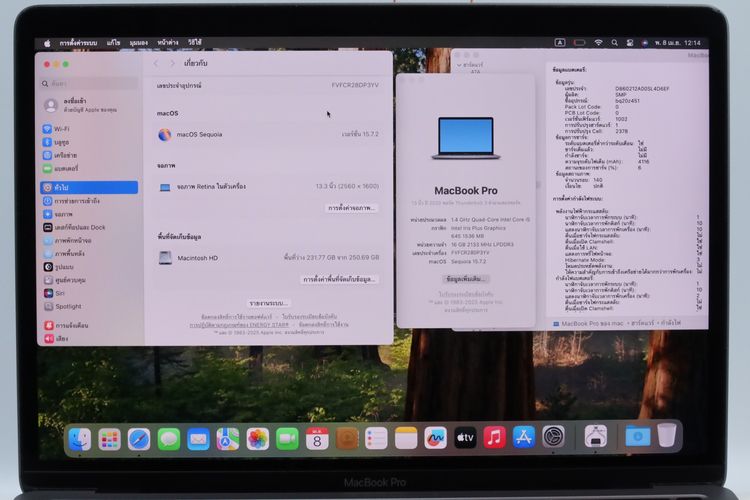Screen dimensions: 750x500
Task: Click the Macintosh HD storage row
Action: point(268,258)
